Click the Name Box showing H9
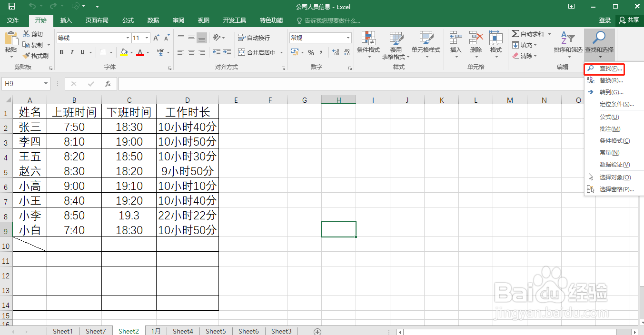The height and width of the screenshot is (335, 644). pyautogui.click(x=22, y=84)
